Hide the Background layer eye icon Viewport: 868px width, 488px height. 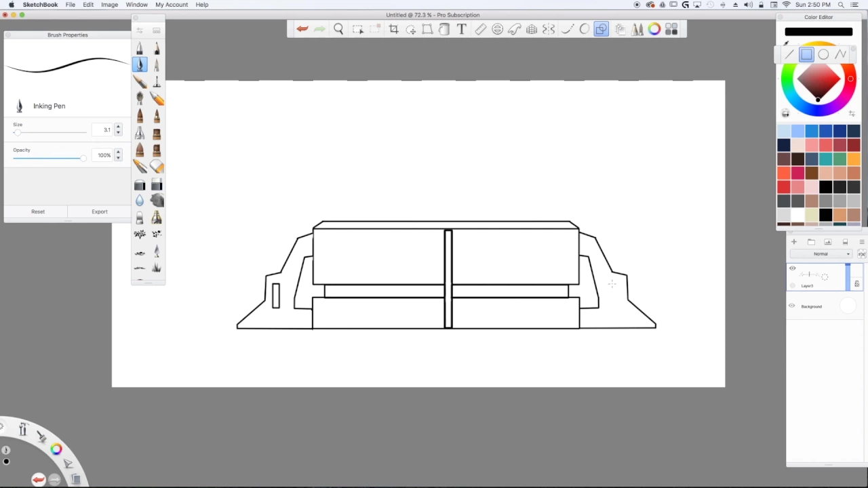791,306
